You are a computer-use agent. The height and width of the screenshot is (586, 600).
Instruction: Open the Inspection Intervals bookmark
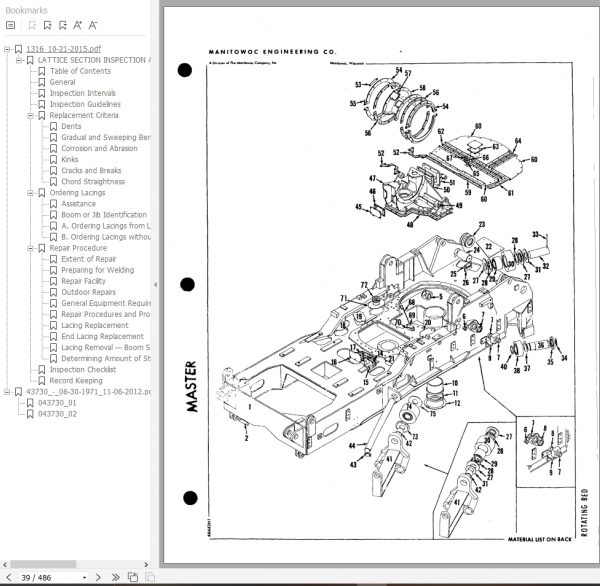(83, 93)
